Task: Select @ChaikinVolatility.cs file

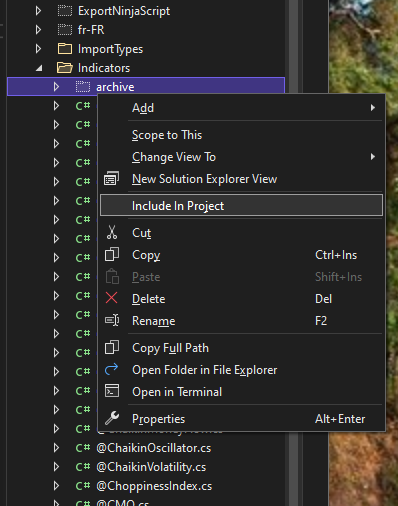Action: coord(151,467)
